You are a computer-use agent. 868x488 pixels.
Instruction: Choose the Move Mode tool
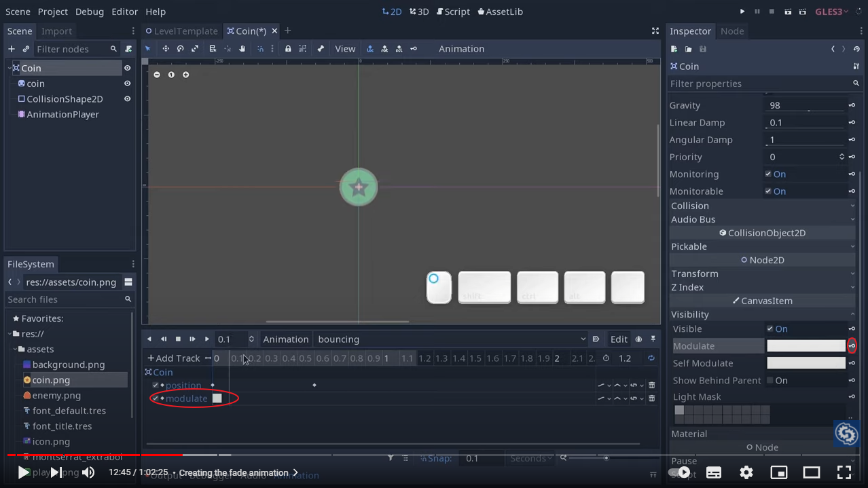(x=166, y=49)
